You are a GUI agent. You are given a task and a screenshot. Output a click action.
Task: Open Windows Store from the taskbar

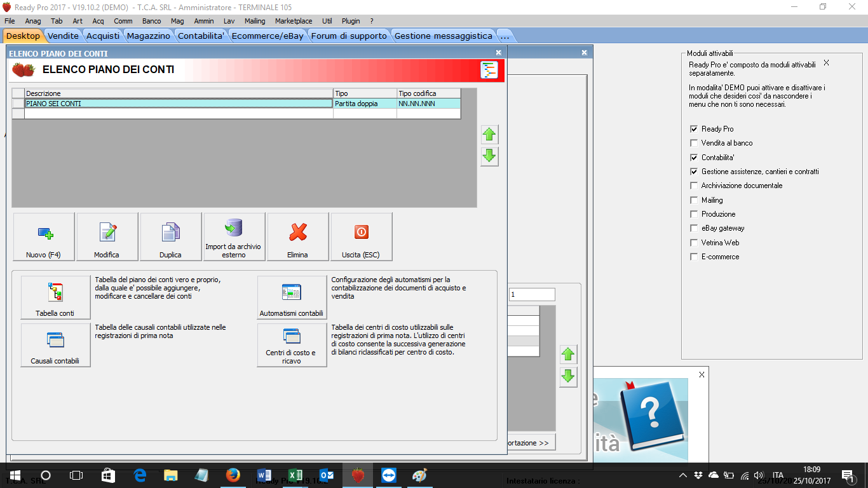pos(109,475)
